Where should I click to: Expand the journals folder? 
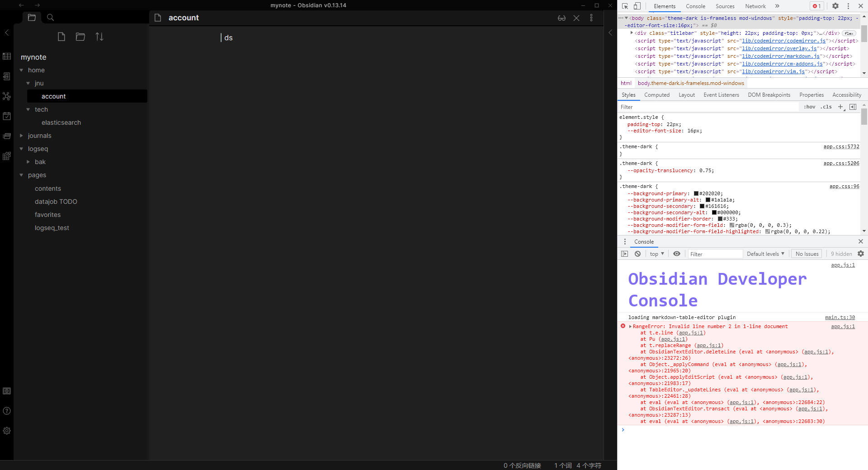21,136
